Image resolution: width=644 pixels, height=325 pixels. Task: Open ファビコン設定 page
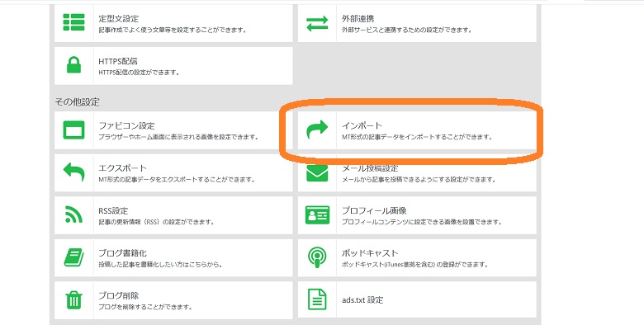point(173,130)
